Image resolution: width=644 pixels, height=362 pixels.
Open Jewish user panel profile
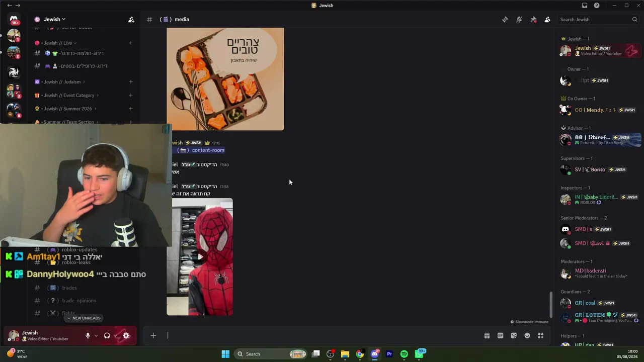pos(42,336)
